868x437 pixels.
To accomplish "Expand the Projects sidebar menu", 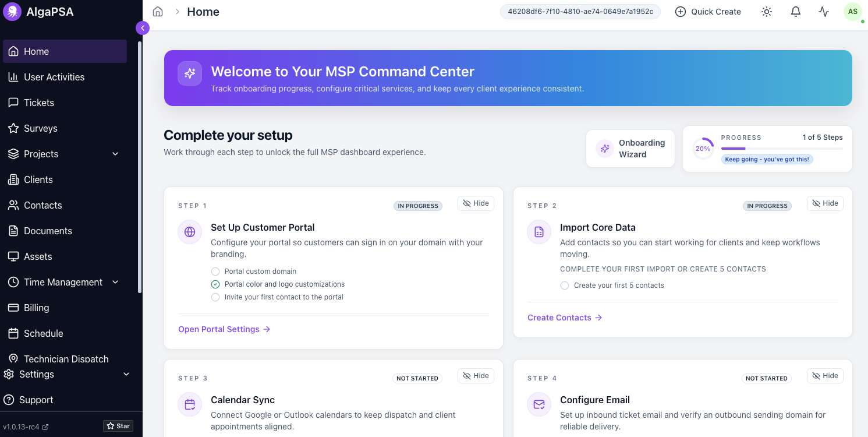I will pyautogui.click(x=41, y=154).
